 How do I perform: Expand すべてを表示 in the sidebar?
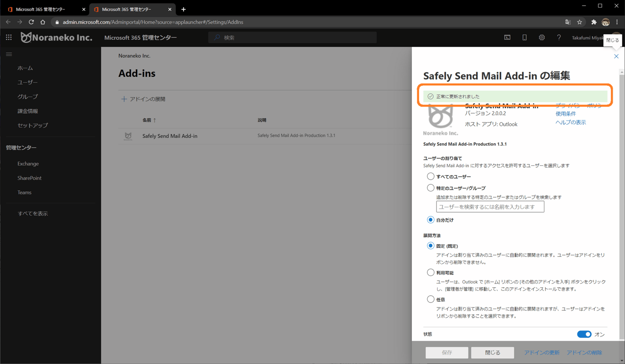tap(33, 214)
